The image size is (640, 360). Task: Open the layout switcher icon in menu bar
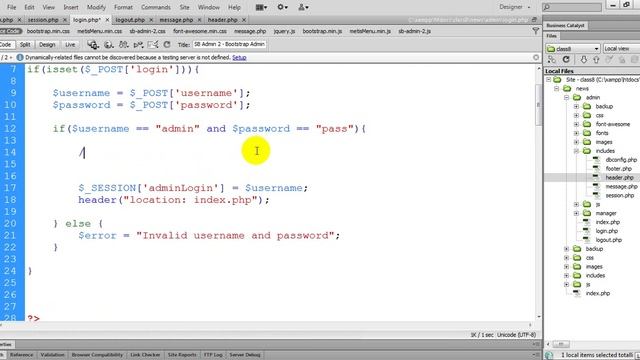coord(261,7)
